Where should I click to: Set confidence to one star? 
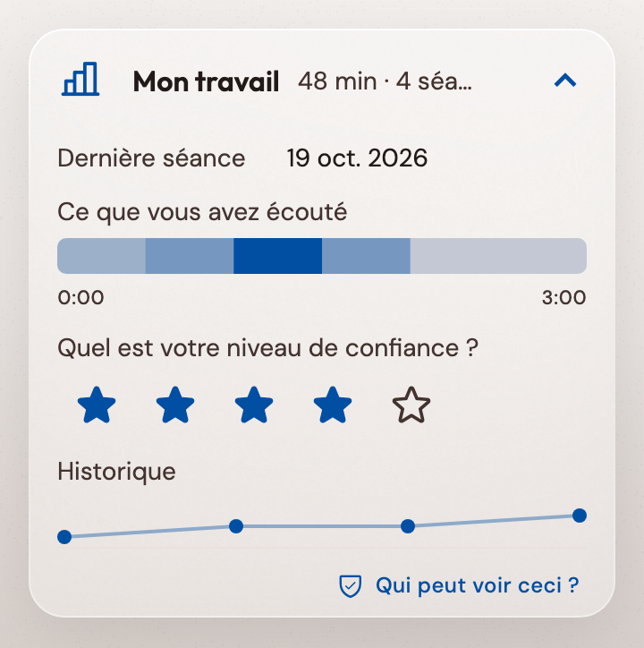(97, 405)
